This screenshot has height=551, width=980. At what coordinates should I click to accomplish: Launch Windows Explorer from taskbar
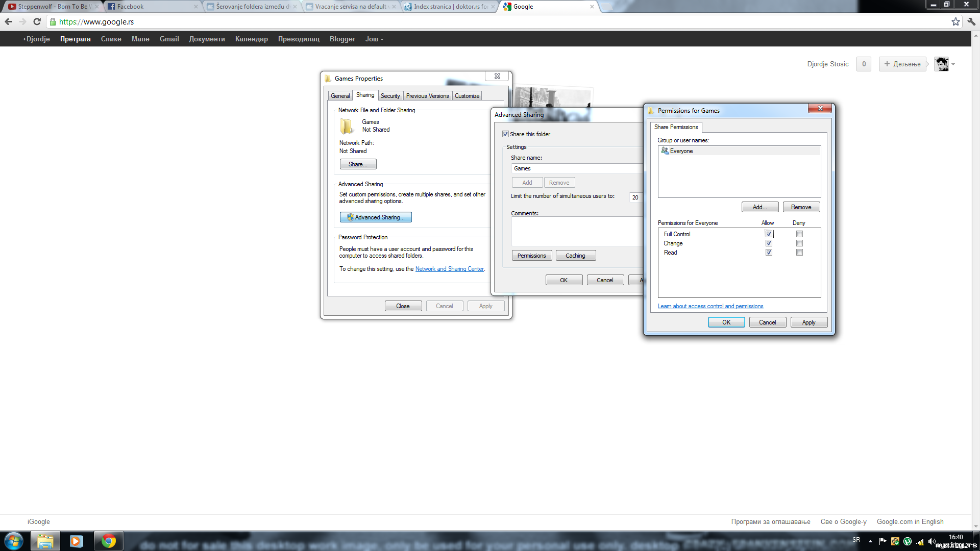tap(45, 541)
